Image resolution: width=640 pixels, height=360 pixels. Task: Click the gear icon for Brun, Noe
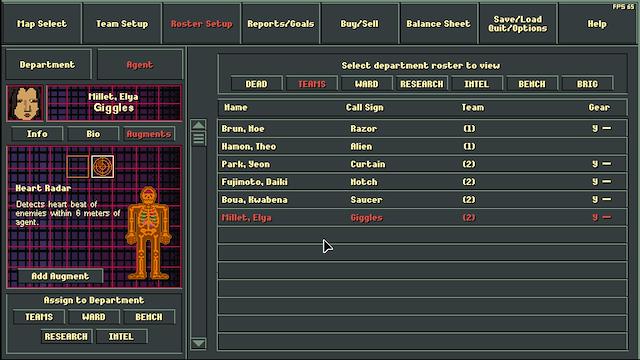(x=602, y=129)
